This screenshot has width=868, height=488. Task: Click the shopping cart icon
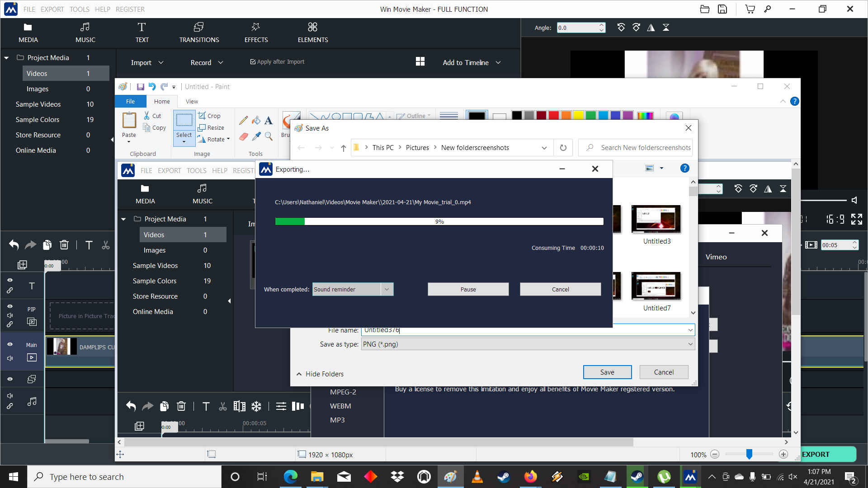pos(750,9)
